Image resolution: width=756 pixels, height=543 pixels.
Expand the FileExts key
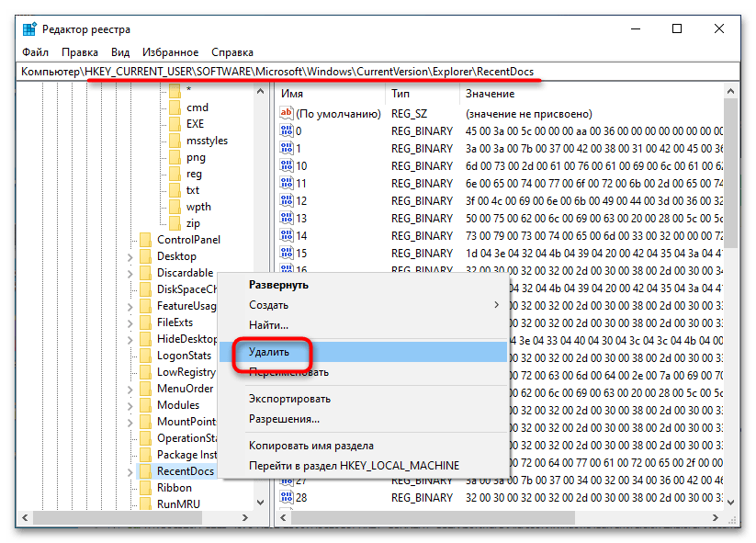tap(130, 323)
